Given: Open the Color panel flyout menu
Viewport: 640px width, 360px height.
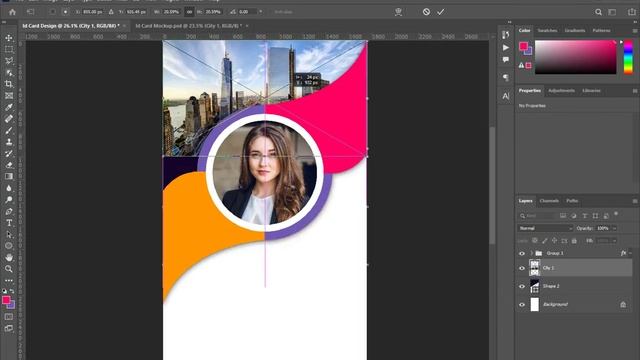Looking at the screenshot, I should coord(635,31).
